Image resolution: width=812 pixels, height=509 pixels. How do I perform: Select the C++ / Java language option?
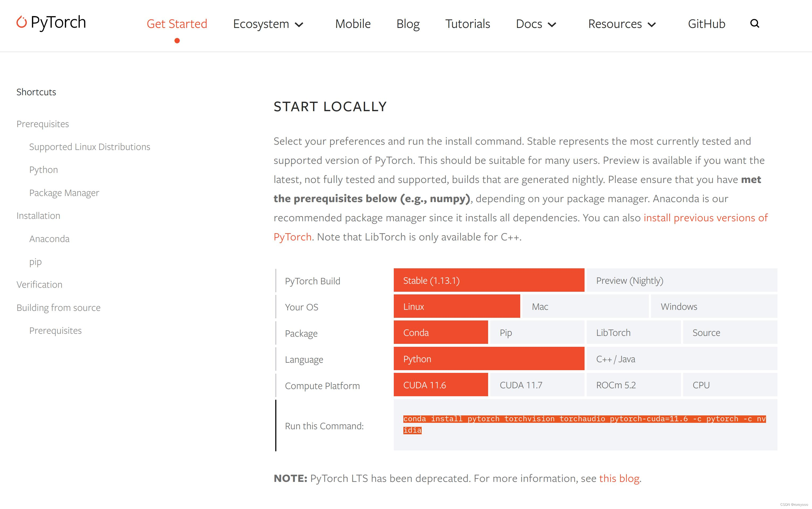(x=682, y=359)
